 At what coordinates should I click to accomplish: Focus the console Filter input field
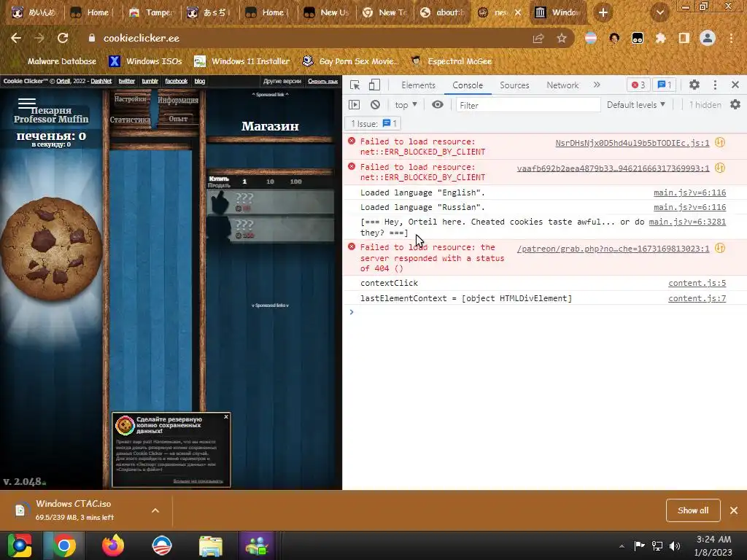(528, 105)
